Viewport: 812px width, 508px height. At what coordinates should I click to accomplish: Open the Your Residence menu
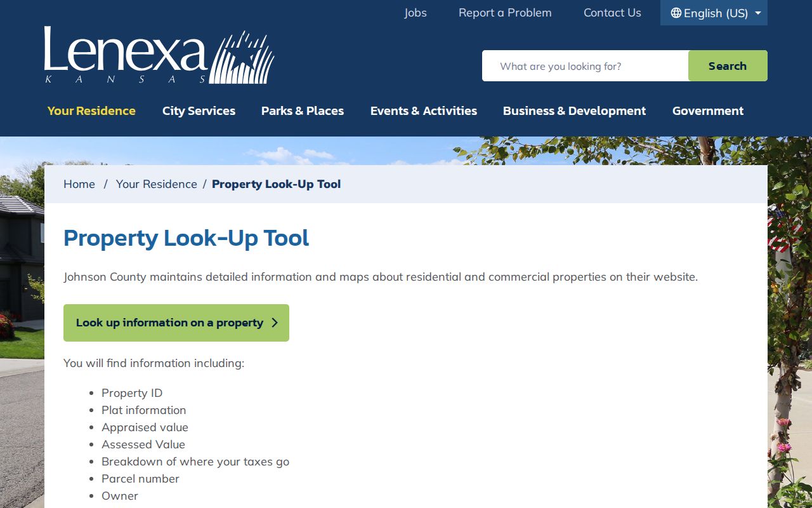[91, 110]
